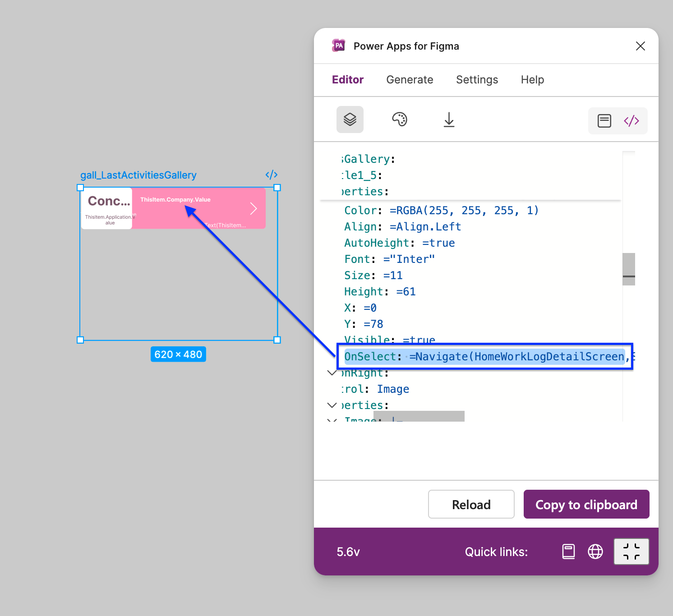Screen dimensions: 673x616
Task: Open the layers view icon
Action: pyautogui.click(x=350, y=120)
